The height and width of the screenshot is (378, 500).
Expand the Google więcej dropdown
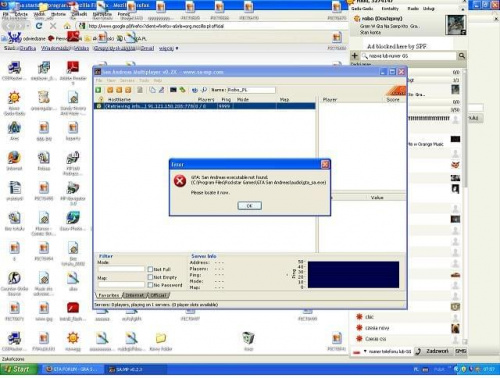coord(169,48)
